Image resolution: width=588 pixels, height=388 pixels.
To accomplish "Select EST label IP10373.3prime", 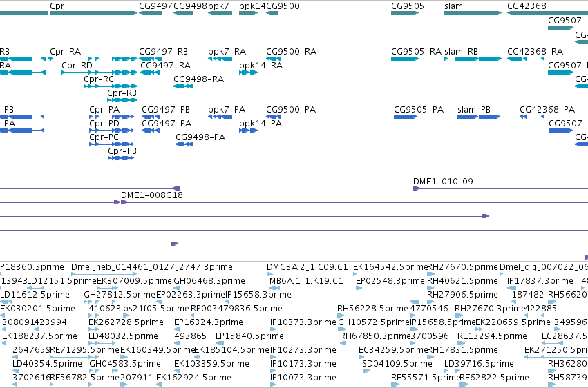I will point(303,322).
